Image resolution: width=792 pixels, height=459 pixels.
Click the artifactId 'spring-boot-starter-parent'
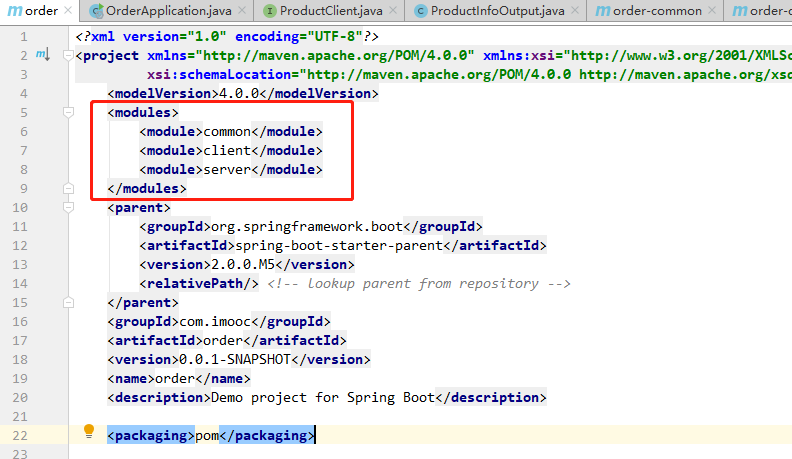[x=338, y=246]
